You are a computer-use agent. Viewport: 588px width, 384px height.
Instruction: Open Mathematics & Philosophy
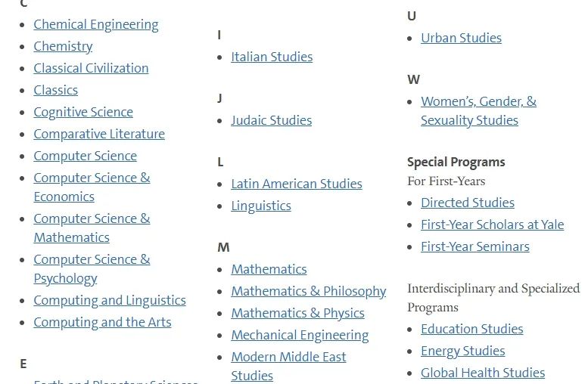[x=309, y=292]
